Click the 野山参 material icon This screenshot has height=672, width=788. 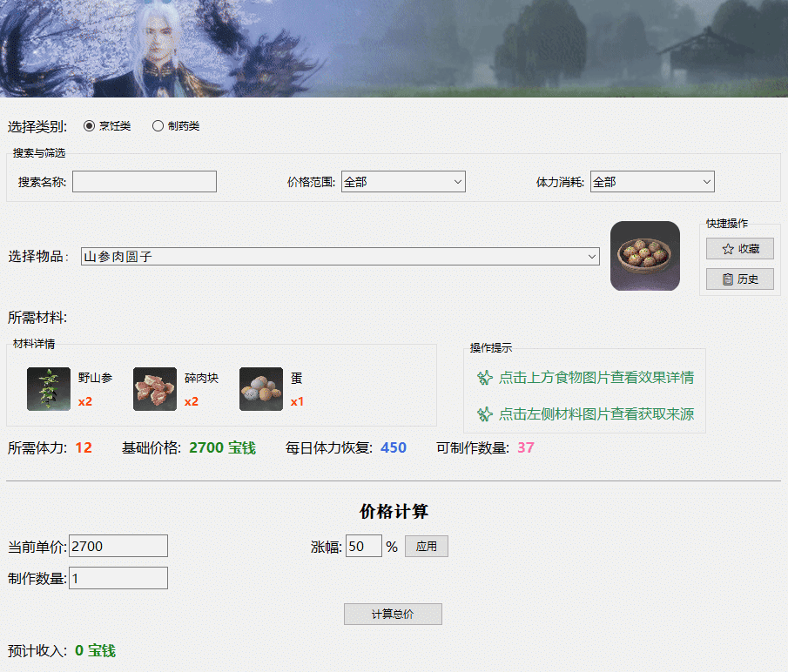pos(49,389)
